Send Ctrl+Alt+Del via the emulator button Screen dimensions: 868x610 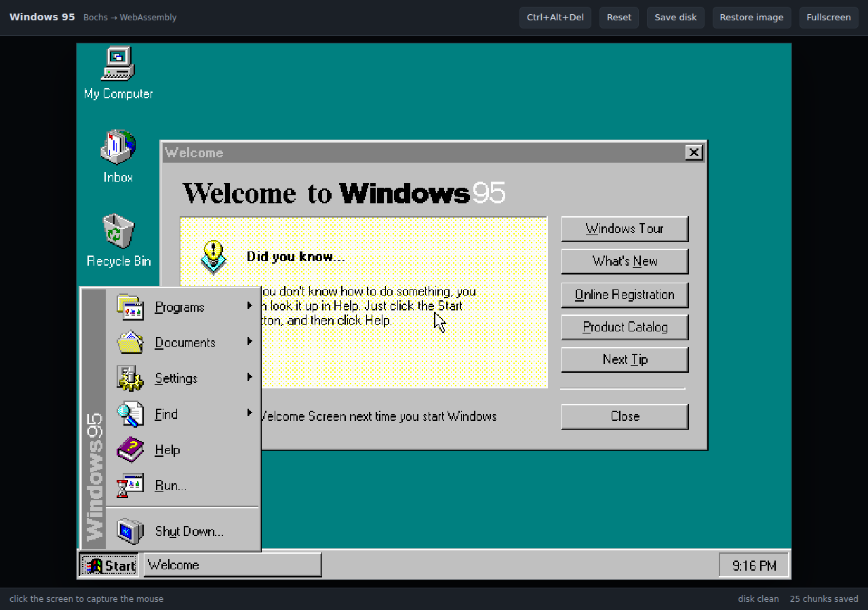[x=555, y=18]
